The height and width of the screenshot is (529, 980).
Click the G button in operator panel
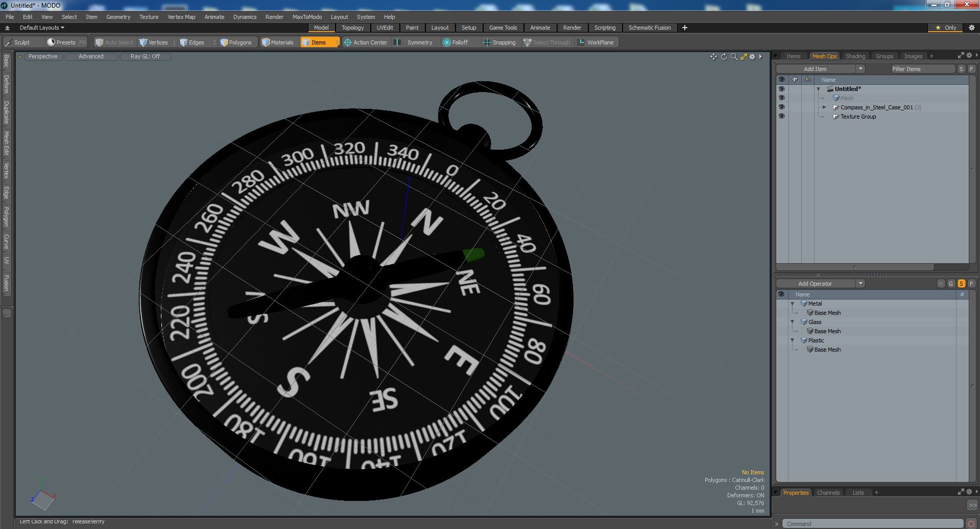[951, 284]
